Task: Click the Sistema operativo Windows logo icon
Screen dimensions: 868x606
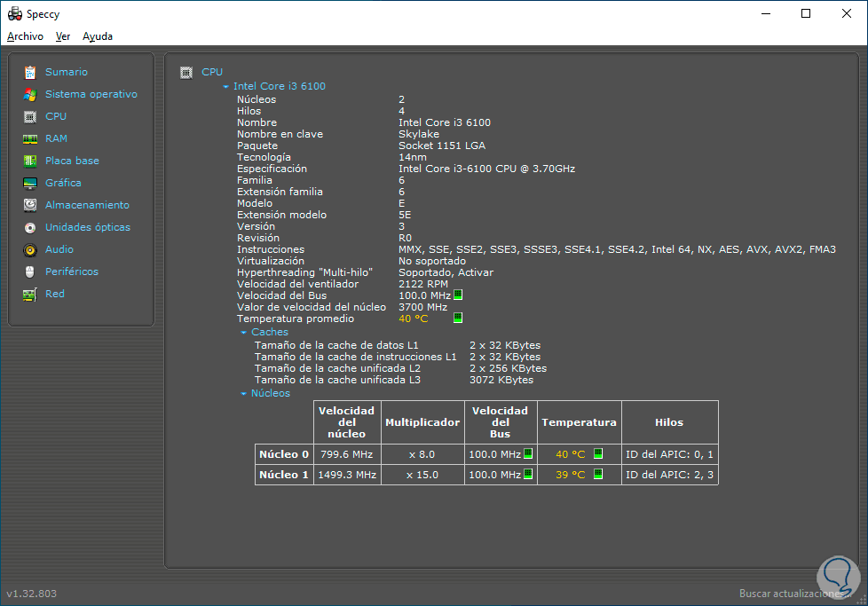Action: (x=30, y=94)
